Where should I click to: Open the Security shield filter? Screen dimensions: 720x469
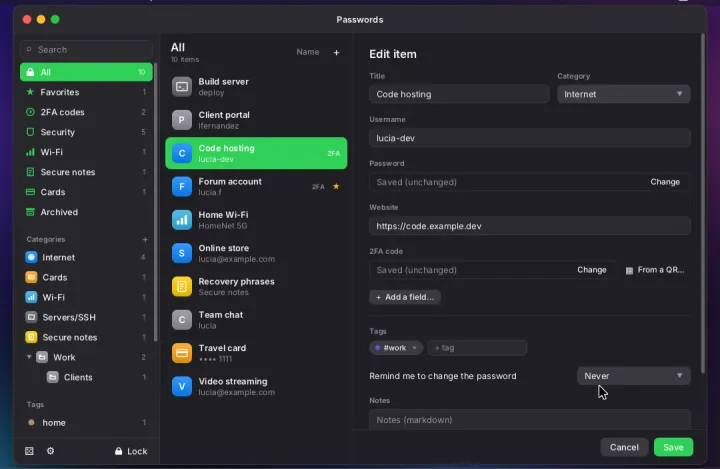click(86, 132)
